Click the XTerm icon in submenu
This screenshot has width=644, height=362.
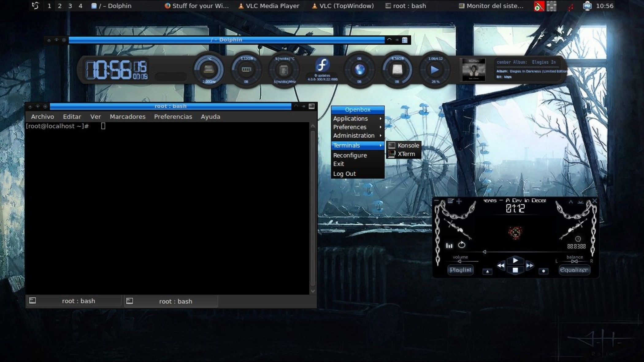pyautogui.click(x=392, y=154)
